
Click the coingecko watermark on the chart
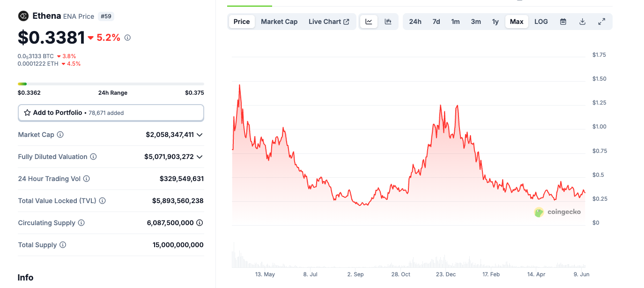pyautogui.click(x=558, y=212)
